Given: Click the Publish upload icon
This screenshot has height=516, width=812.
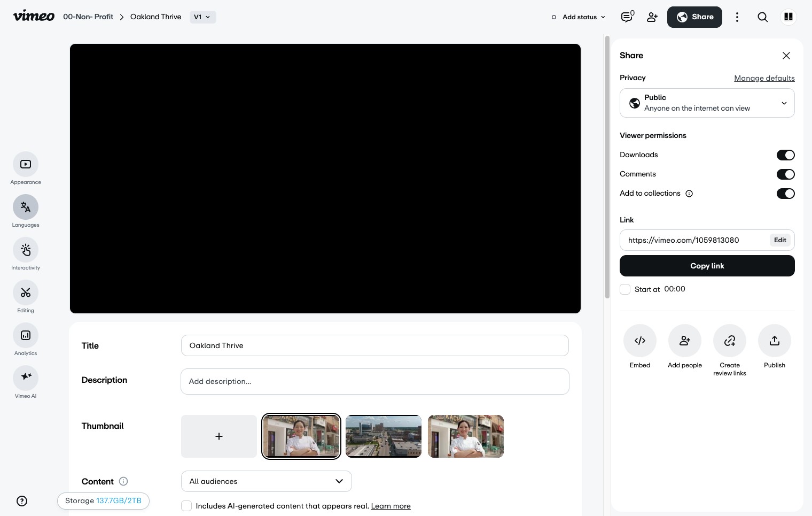Looking at the screenshot, I should coord(775,341).
